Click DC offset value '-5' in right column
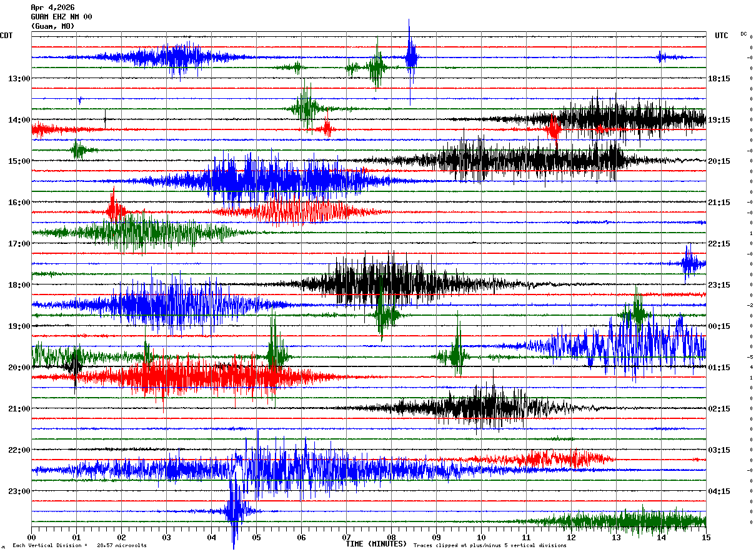This screenshot has height=554, width=756. pyautogui.click(x=750, y=356)
